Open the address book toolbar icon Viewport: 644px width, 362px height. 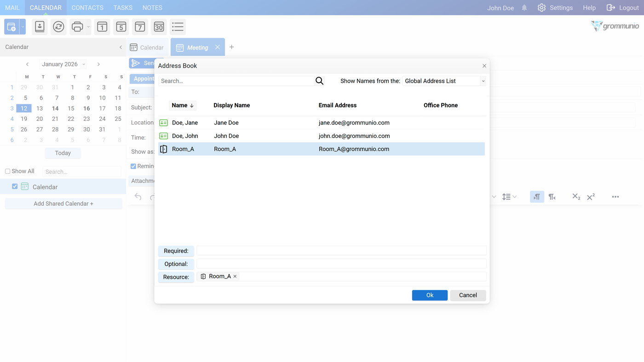pos(40,27)
